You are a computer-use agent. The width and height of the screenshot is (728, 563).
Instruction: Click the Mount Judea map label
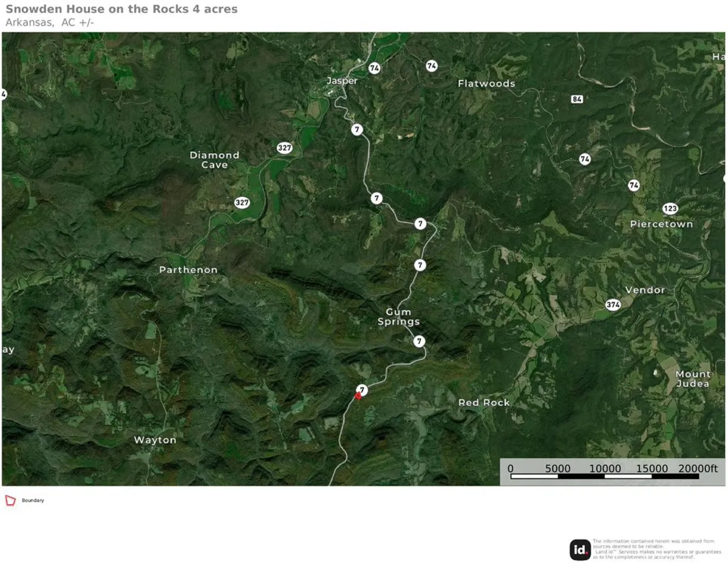(692, 378)
